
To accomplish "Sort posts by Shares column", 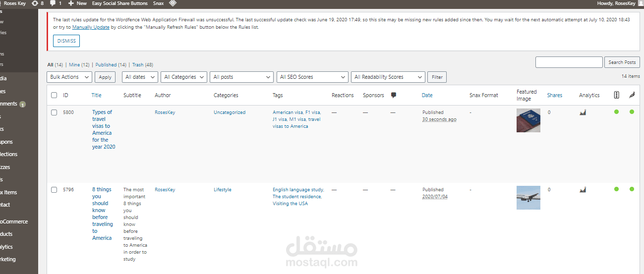I will point(555,95).
